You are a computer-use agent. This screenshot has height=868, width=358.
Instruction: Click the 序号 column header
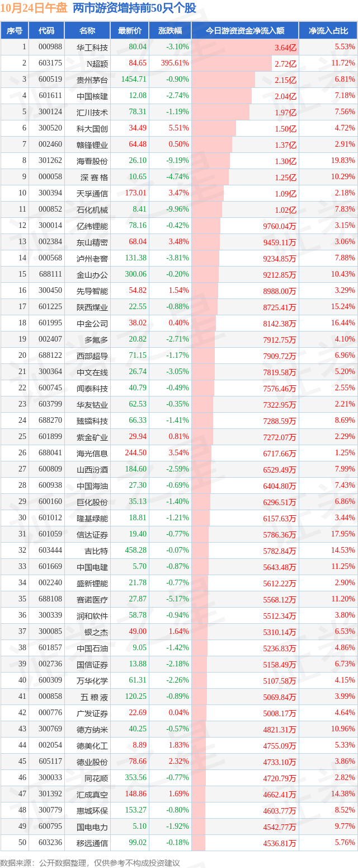(15, 31)
